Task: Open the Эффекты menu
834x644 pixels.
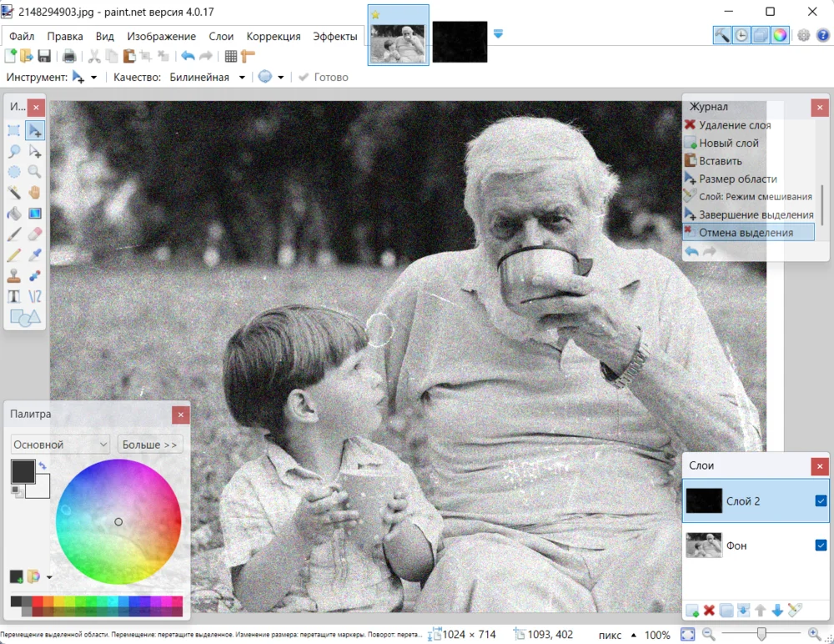Action: 335,36
